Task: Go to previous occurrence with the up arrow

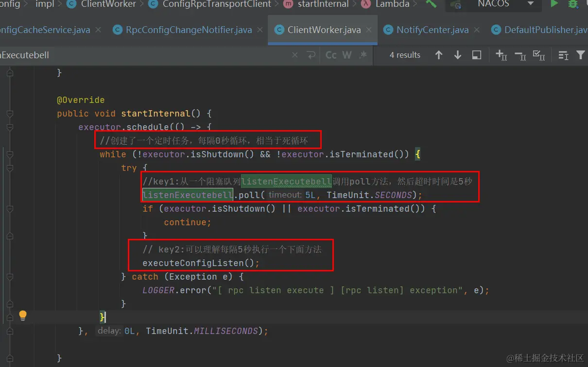Action: click(x=439, y=55)
